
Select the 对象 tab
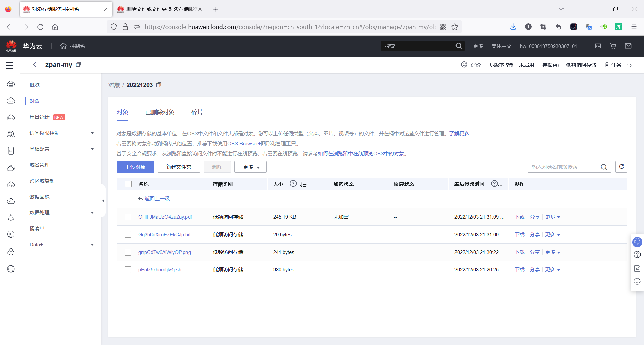coord(122,112)
